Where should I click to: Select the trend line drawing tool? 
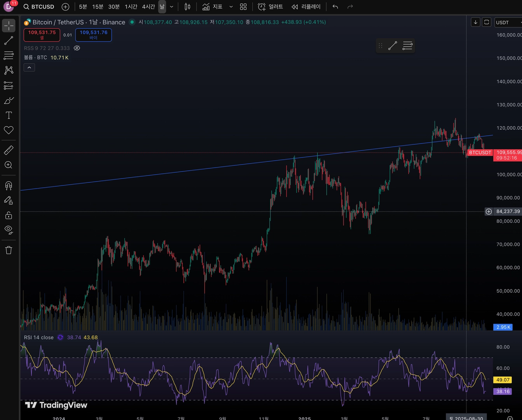9,40
